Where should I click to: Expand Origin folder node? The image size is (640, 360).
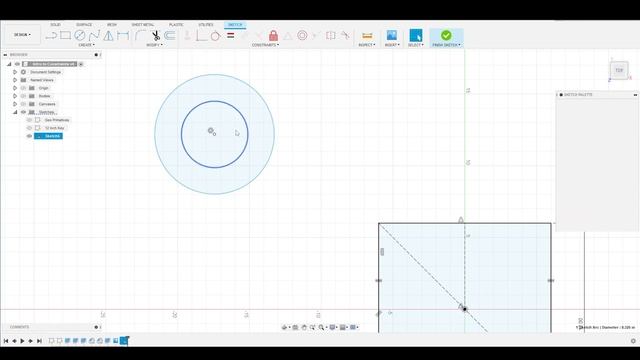(15, 88)
